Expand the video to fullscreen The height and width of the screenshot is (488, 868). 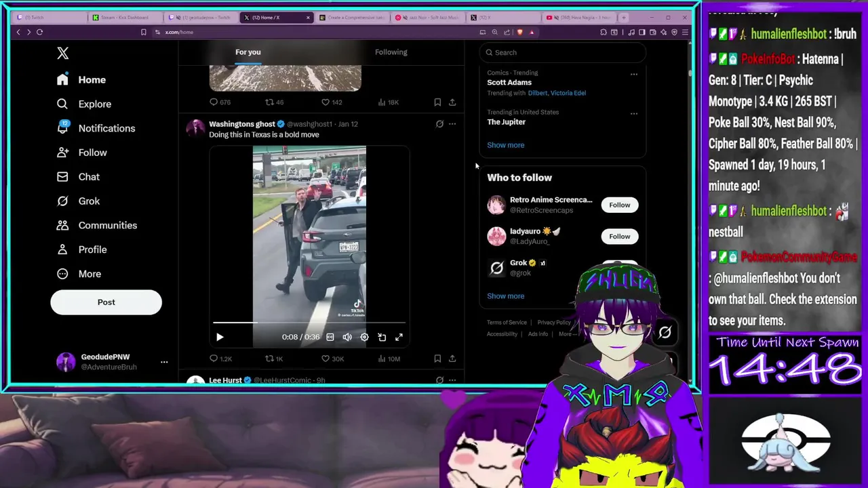(399, 337)
